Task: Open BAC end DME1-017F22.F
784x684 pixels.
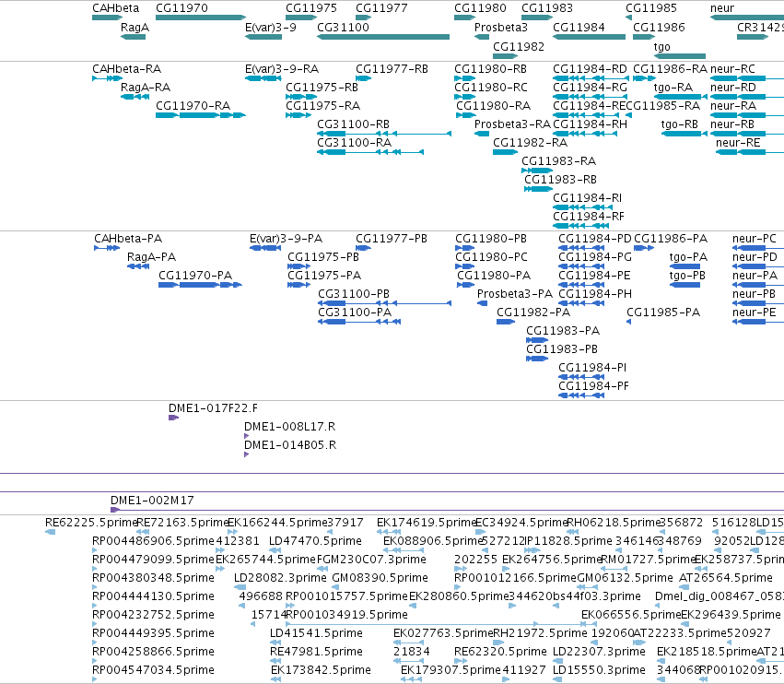Action: (x=173, y=418)
